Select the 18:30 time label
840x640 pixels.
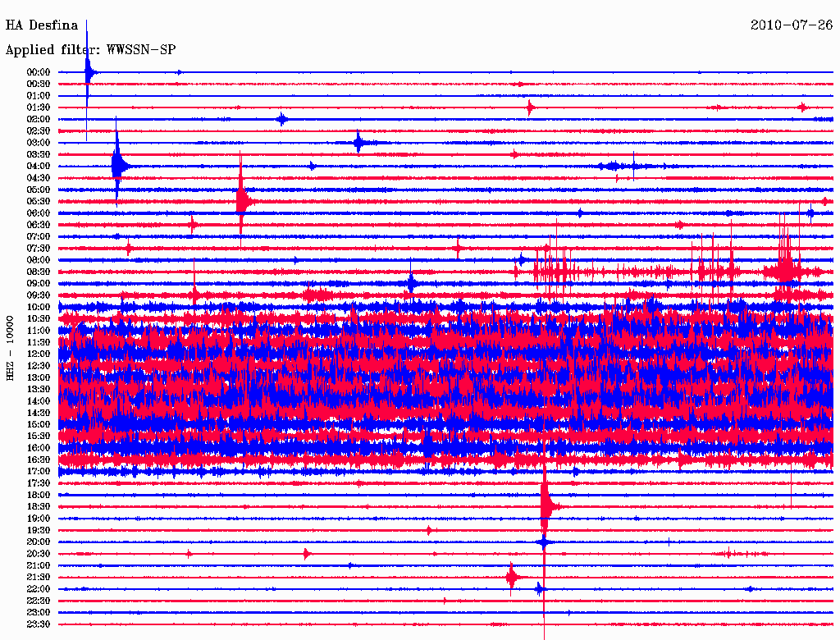click(x=39, y=507)
